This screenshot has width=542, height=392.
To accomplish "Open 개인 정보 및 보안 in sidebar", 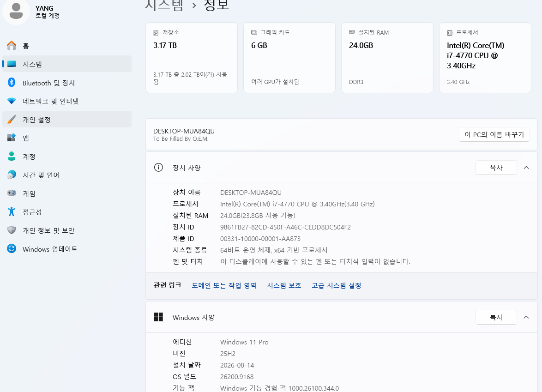I will [67, 230].
